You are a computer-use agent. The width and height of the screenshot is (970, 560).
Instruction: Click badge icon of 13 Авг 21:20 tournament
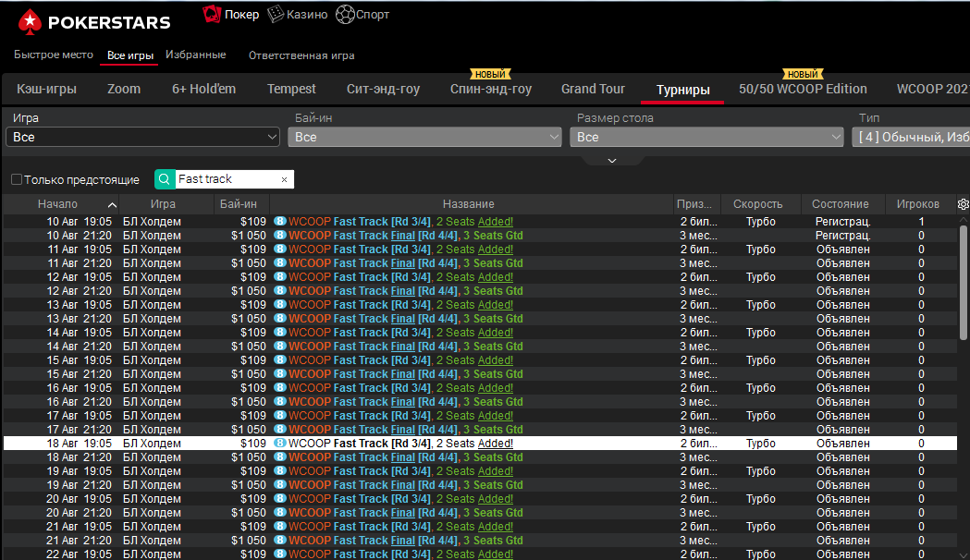coord(279,318)
